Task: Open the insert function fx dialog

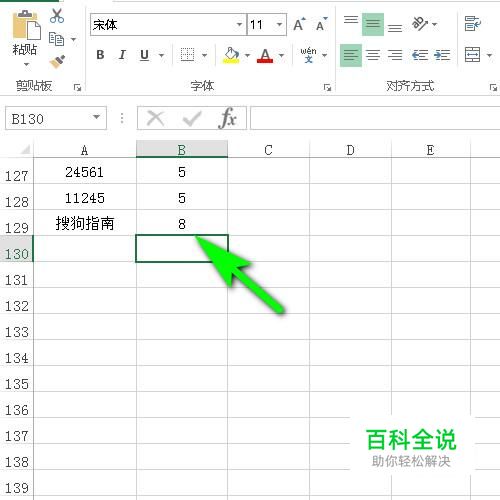Action: click(228, 118)
